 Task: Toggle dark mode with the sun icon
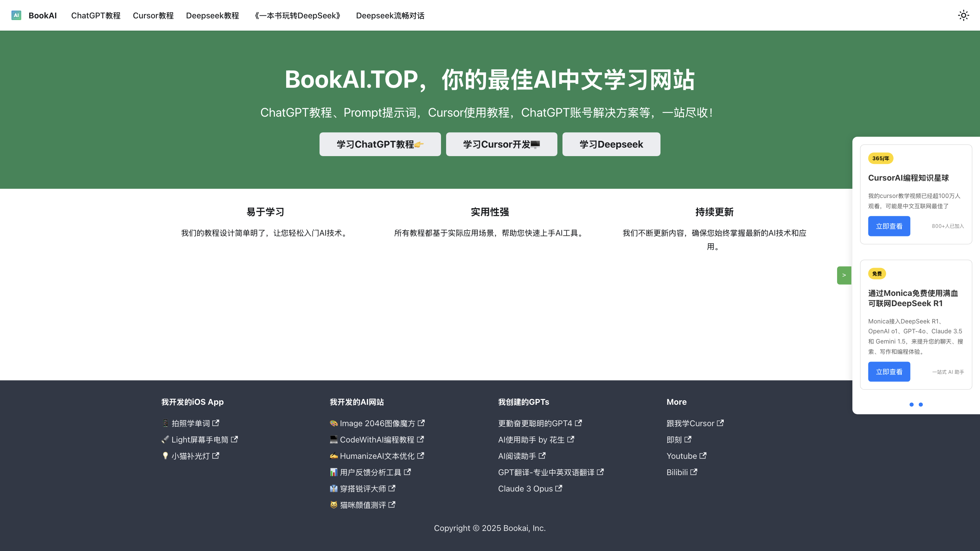(x=963, y=15)
